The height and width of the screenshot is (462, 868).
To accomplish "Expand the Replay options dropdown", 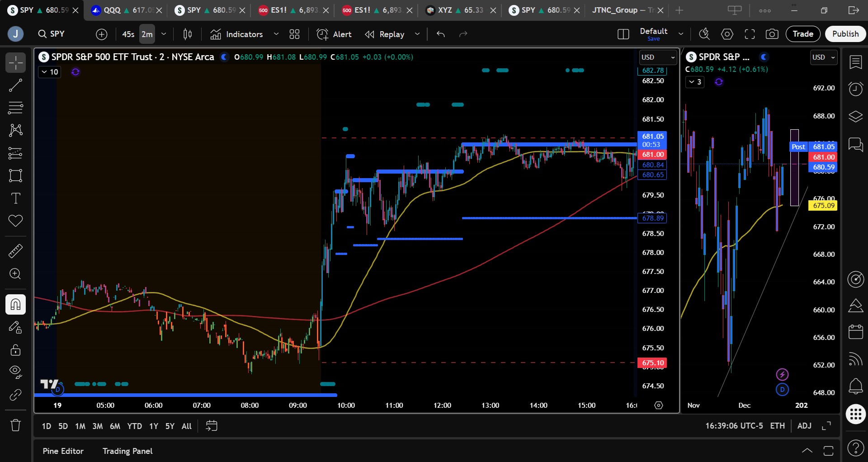I will (417, 34).
